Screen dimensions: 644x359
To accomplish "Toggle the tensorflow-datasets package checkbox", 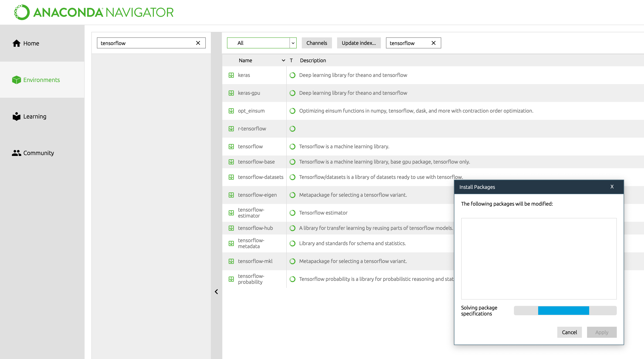I will point(231,177).
